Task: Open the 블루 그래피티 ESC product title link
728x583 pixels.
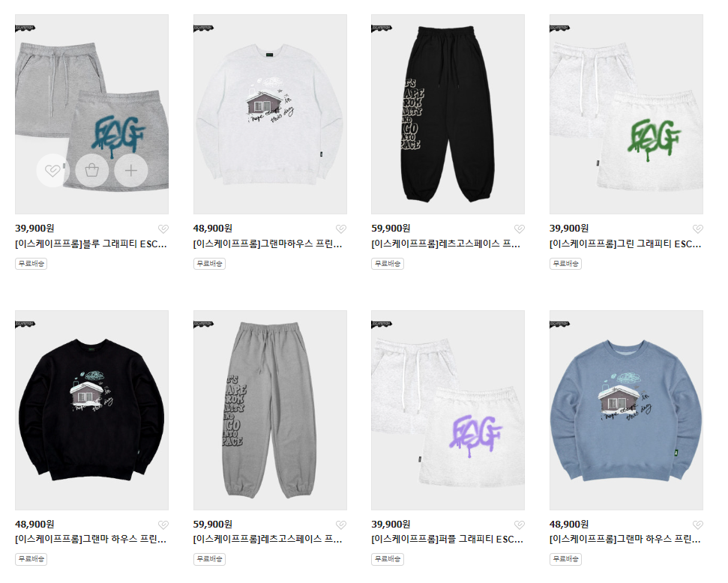Action: [91, 244]
